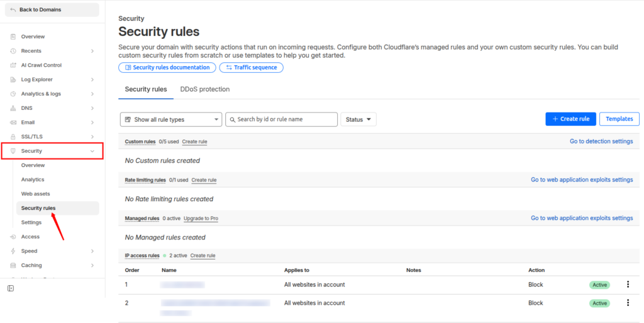Image resolution: width=644 pixels, height=323 pixels.
Task: Click the Access icon in sidebar
Action: pos(13,237)
